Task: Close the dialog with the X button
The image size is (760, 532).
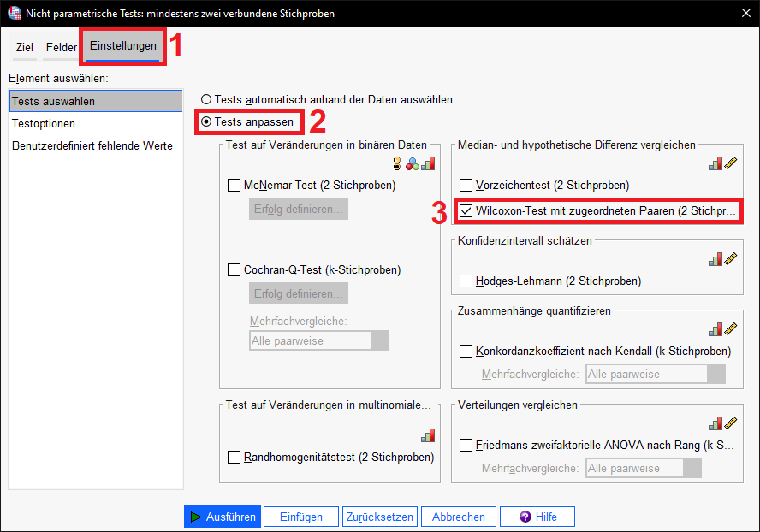Action: coord(746,13)
